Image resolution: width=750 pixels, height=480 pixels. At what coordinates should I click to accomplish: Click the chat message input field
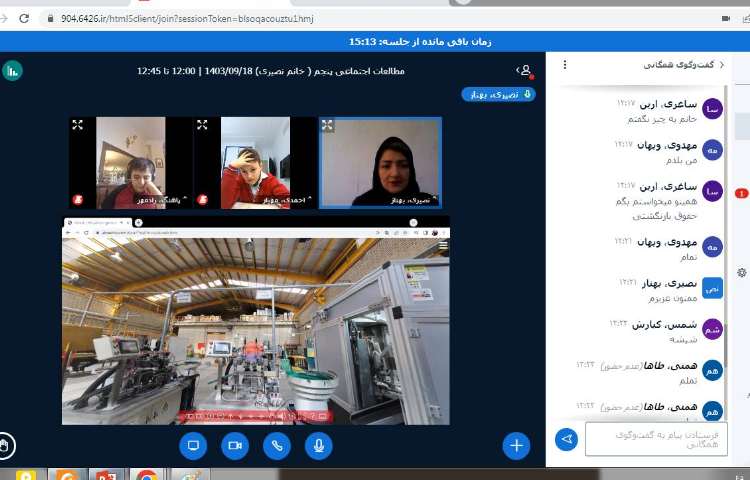(x=656, y=439)
